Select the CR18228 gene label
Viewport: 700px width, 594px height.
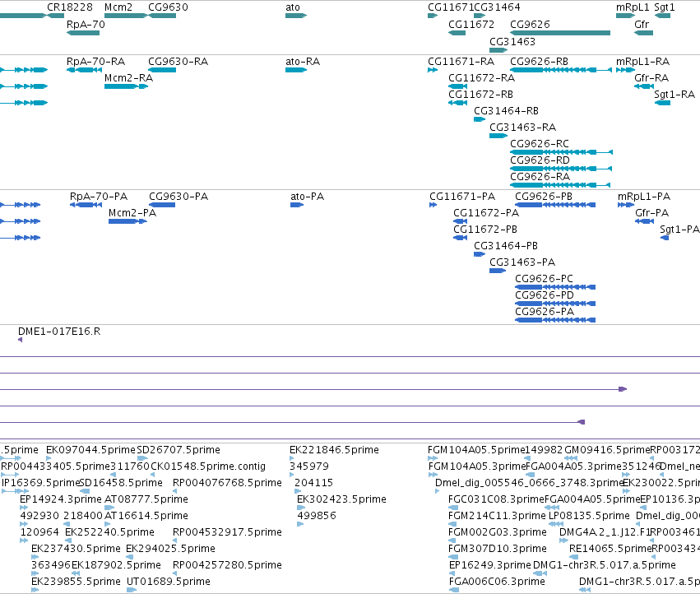[x=70, y=7]
